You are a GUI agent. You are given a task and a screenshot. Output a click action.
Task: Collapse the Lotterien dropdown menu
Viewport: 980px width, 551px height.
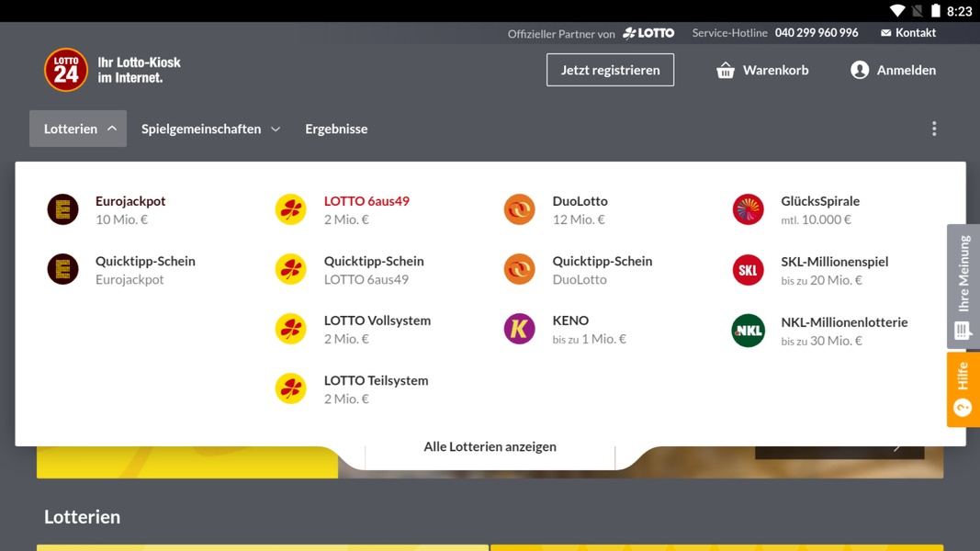[x=78, y=129]
